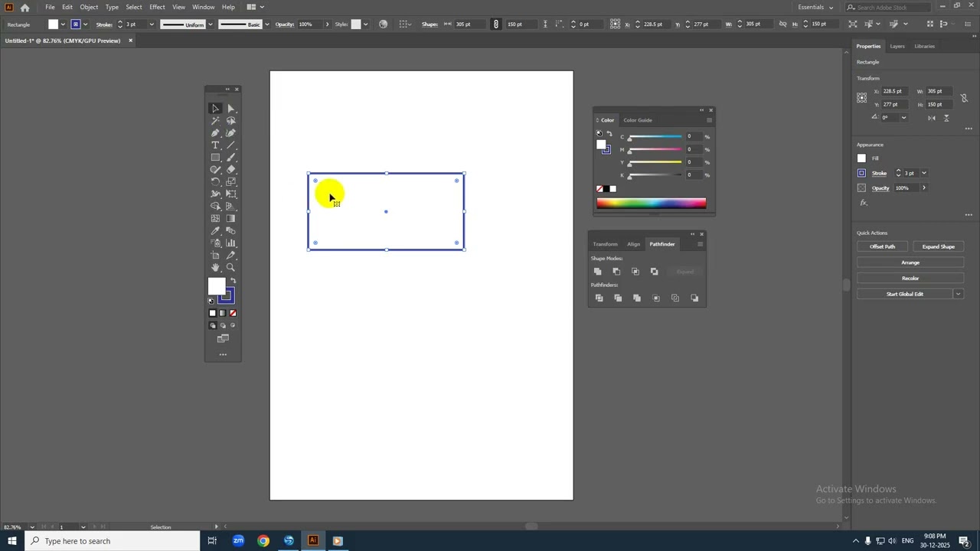Screen dimensions: 980x551
Task: Select the Eraser tool
Action: (x=230, y=170)
